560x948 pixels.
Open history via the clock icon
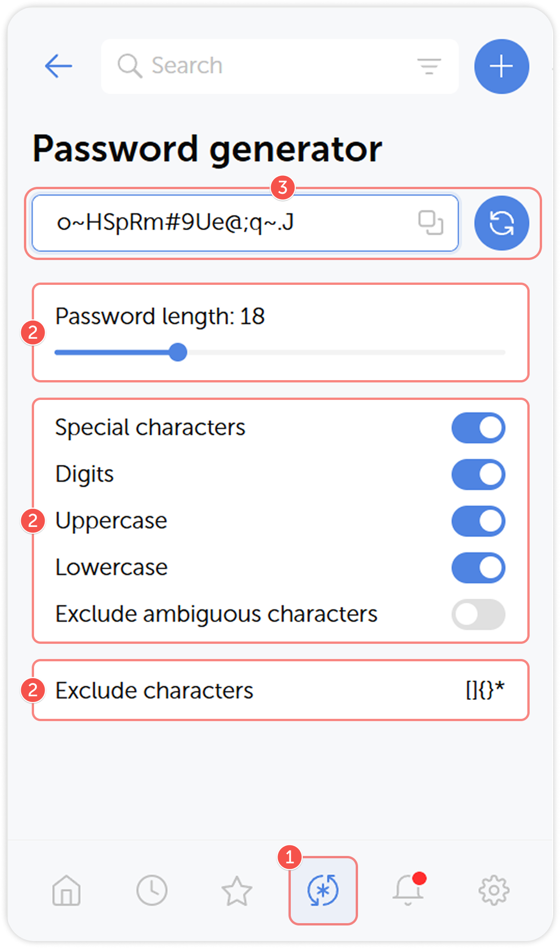pos(152,891)
